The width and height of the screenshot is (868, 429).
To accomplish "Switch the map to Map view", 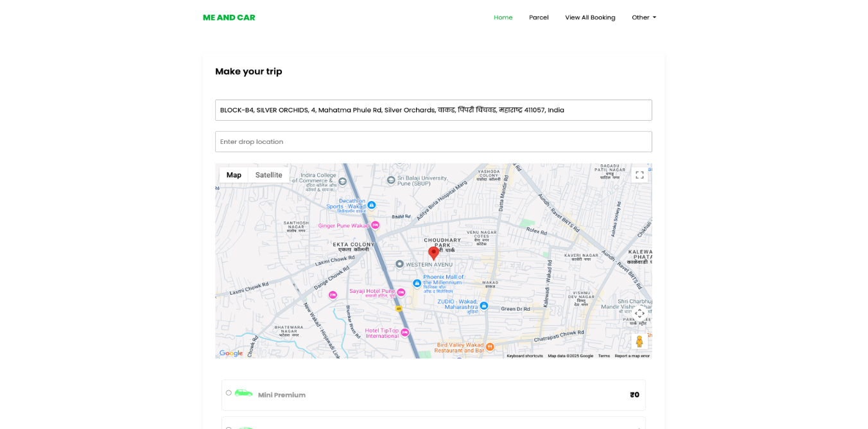I will (234, 175).
